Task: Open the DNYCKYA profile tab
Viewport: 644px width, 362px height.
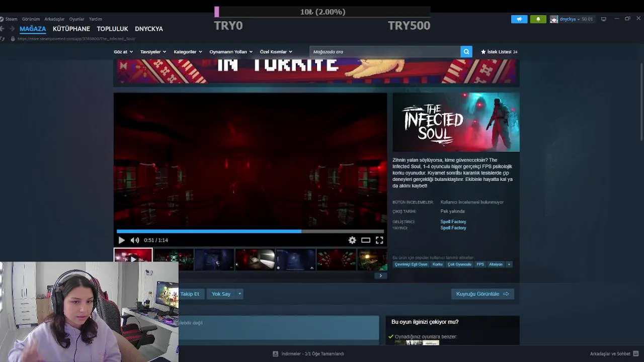Action: (149, 29)
